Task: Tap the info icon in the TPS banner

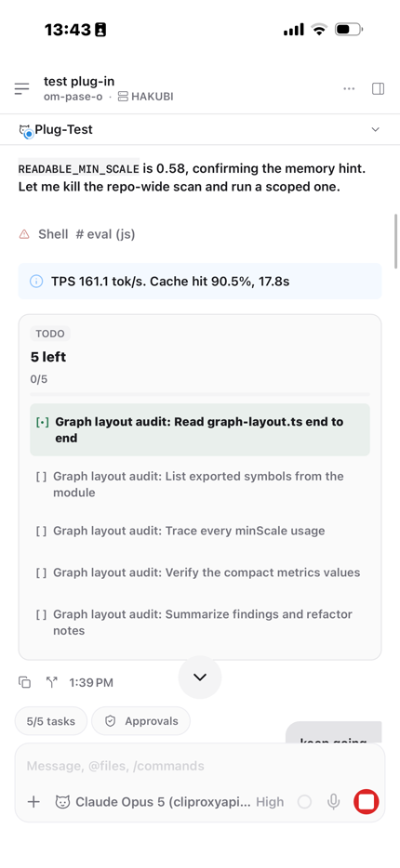Action: 36,282
